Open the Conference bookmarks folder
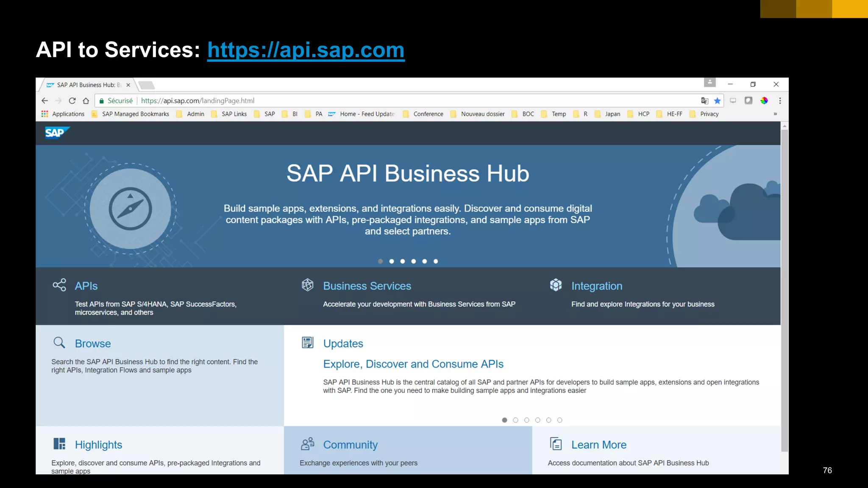 click(x=423, y=114)
